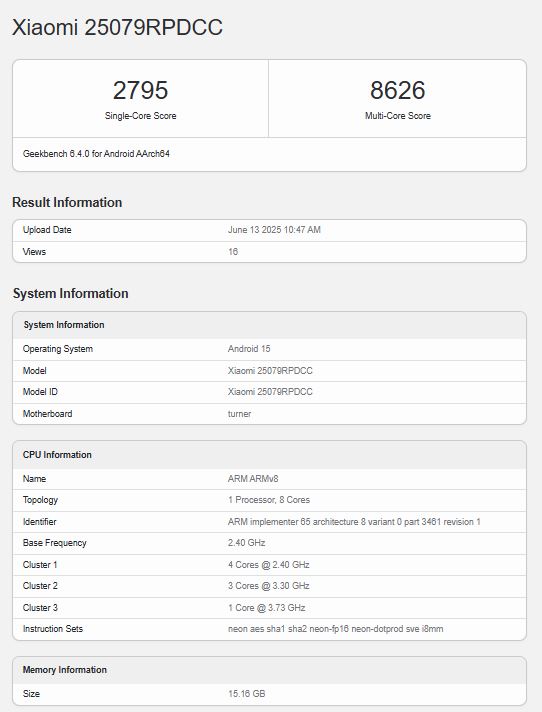Click the Topology value 1 Processor, 8 Cores
542x712 pixels.
pyautogui.click(x=269, y=500)
